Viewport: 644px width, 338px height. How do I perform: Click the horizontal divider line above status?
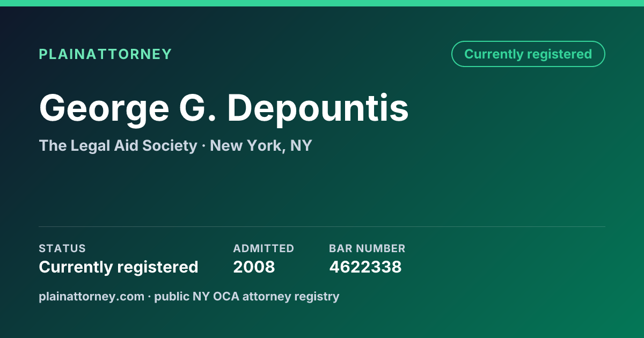click(322, 226)
